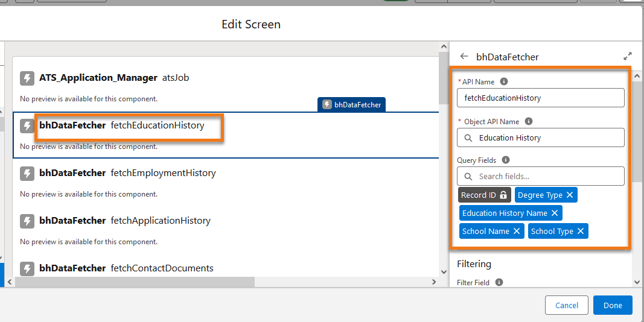Show the Object API Name info icon

pyautogui.click(x=529, y=121)
